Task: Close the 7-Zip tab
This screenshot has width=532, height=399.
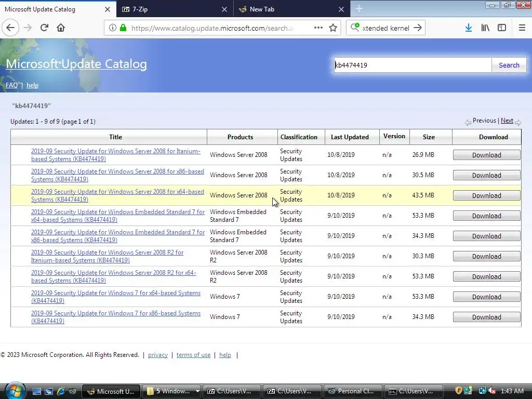Action: pyautogui.click(x=224, y=9)
